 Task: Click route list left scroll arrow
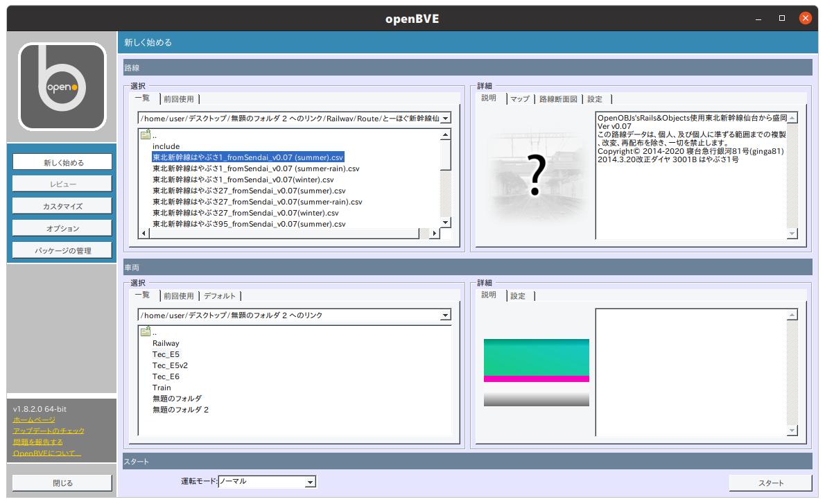coord(144,233)
